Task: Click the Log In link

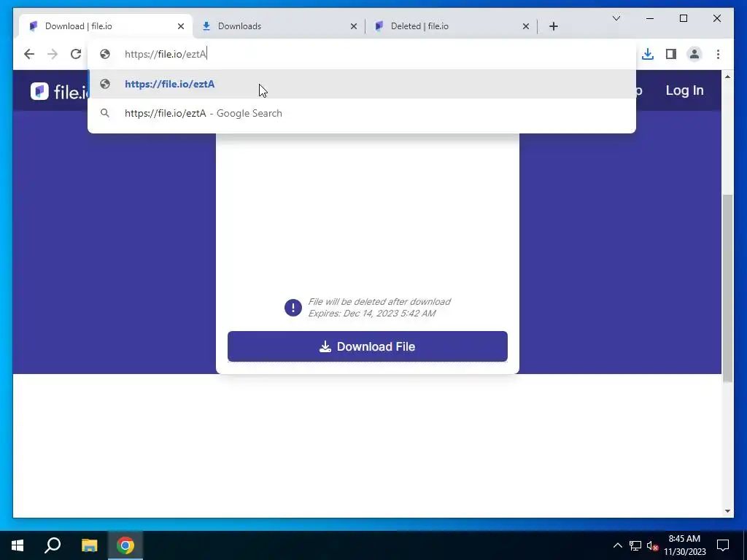Action: pos(684,90)
